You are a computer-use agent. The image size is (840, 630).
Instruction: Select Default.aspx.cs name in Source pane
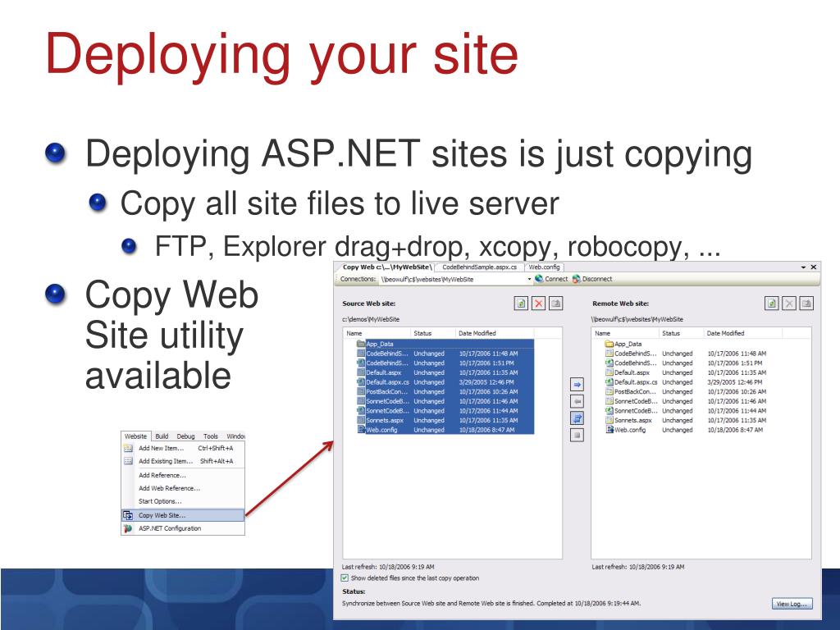pos(387,382)
